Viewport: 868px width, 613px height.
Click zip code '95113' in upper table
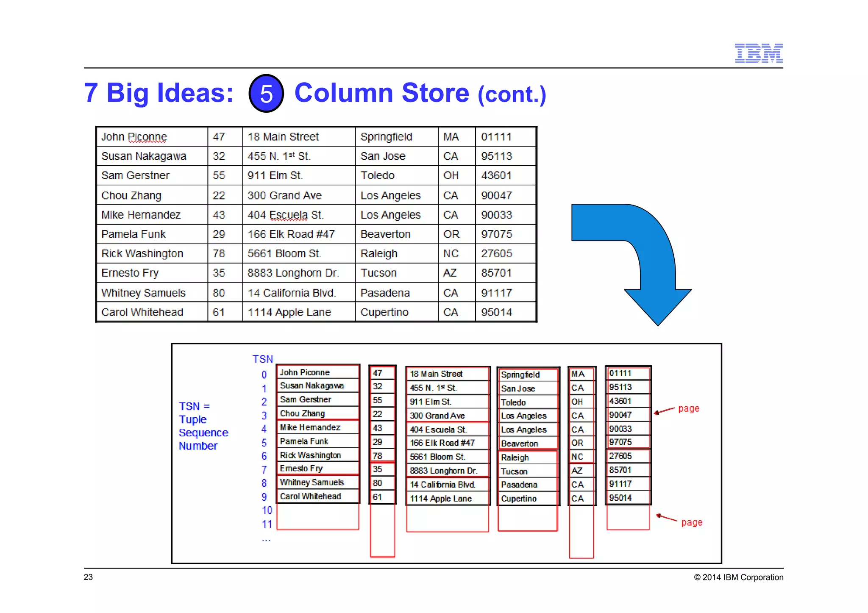click(496, 156)
